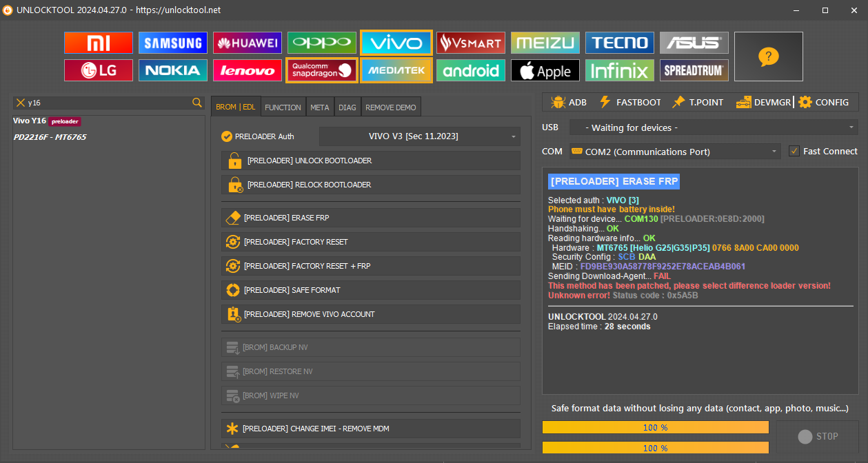Open the help question-mark tile
The image size is (868, 463).
pyautogui.click(x=769, y=56)
